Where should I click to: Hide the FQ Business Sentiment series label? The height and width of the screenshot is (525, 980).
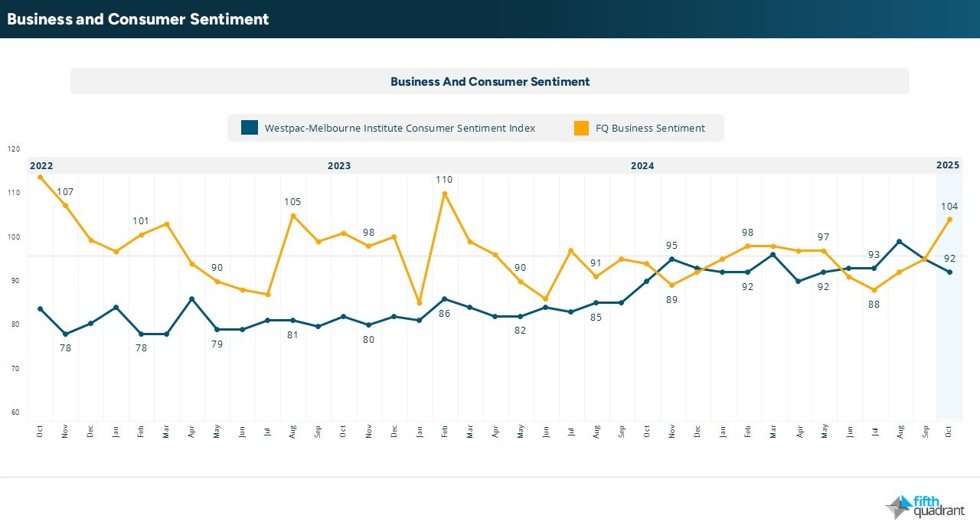coord(650,129)
